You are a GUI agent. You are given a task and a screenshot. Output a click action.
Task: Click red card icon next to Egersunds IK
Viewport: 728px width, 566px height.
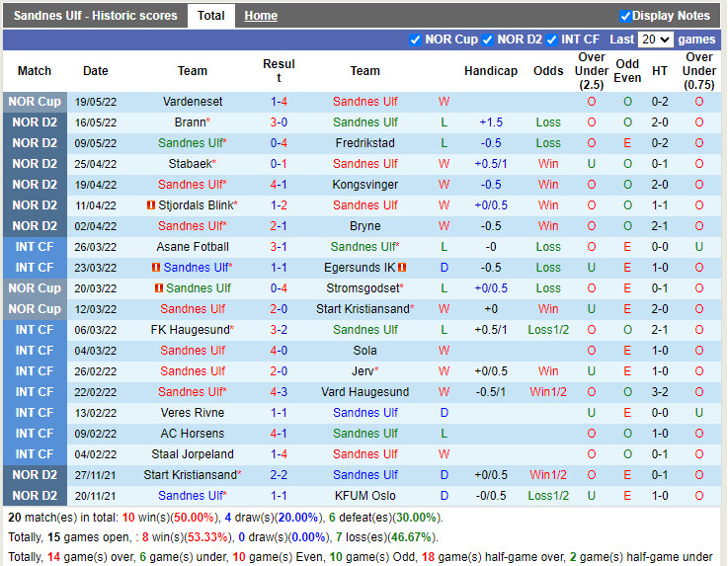coord(403,268)
